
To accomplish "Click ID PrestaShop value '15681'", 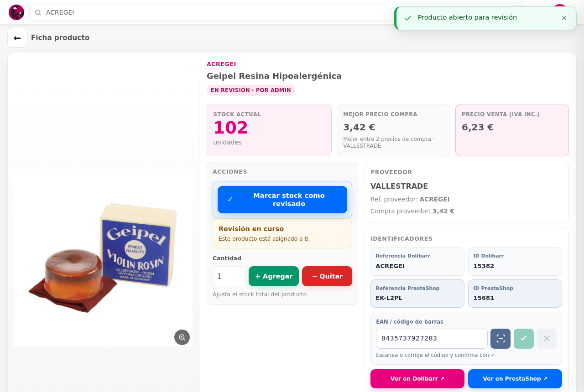I will (x=484, y=298).
